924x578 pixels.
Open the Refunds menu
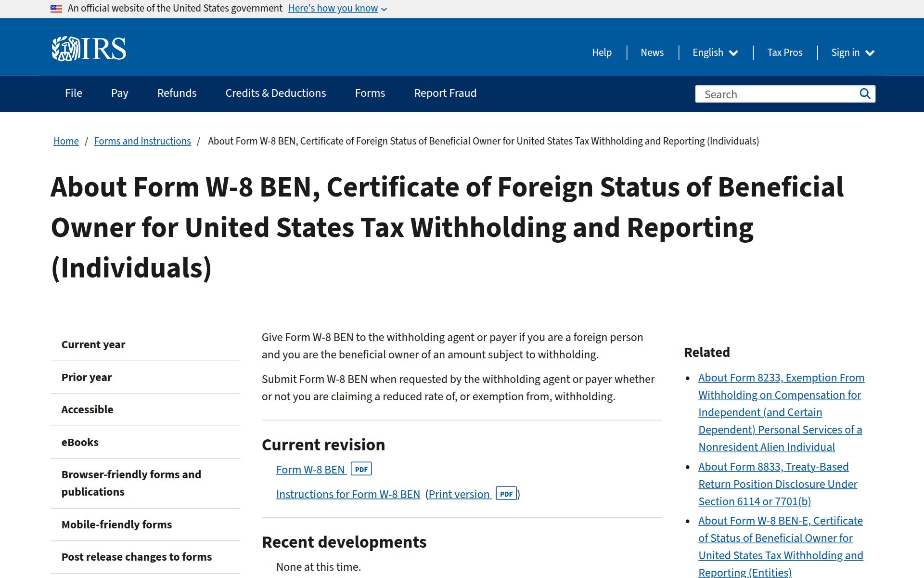tap(177, 93)
